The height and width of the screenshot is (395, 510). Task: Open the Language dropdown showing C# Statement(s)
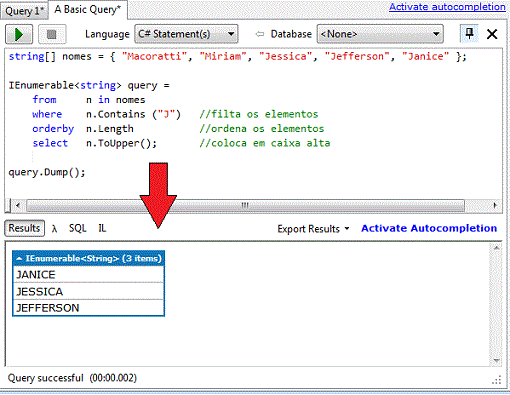tap(186, 34)
